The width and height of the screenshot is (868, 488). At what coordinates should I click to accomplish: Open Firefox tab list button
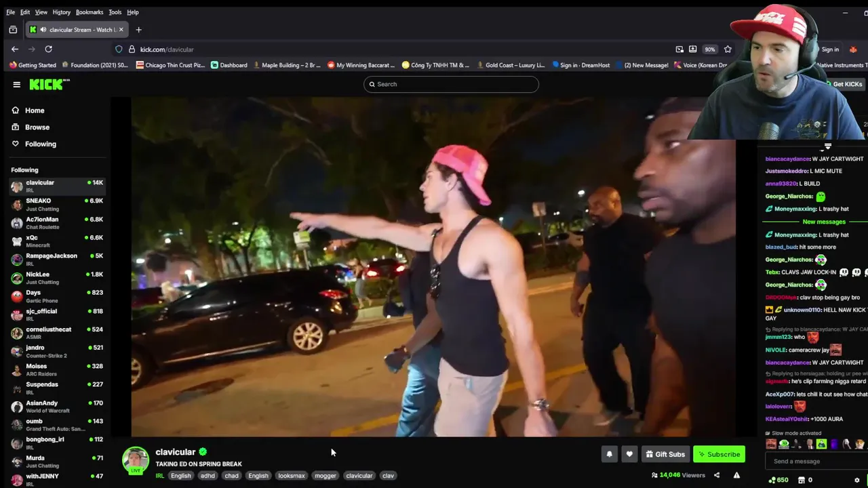[13, 30]
